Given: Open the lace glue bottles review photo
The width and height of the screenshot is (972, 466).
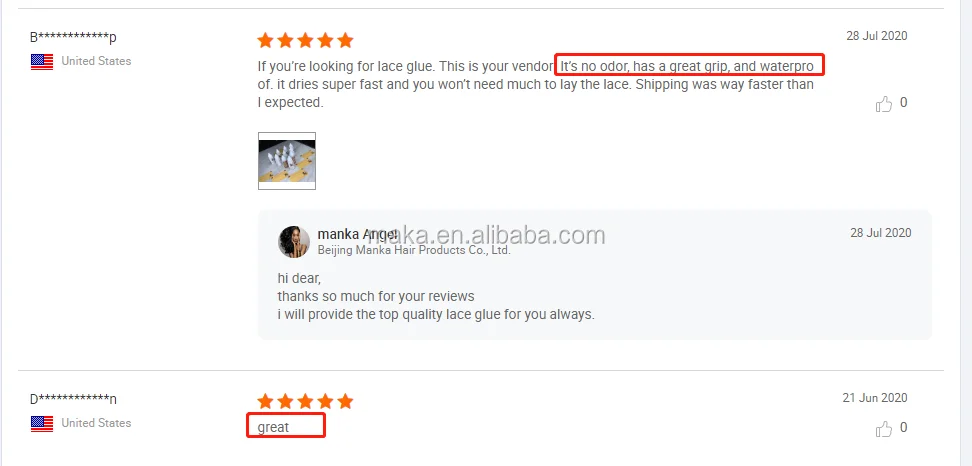Looking at the screenshot, I should [x=286, y=160].
